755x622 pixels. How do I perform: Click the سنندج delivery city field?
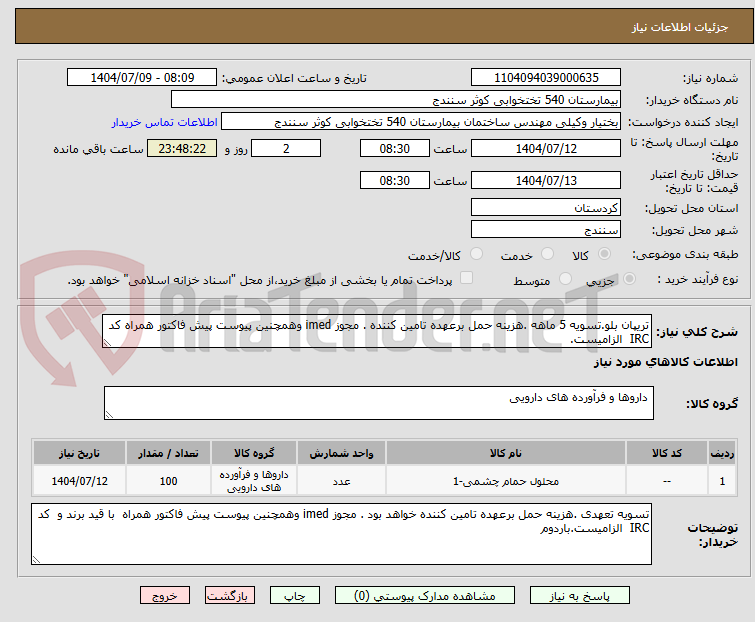point(546,229)
